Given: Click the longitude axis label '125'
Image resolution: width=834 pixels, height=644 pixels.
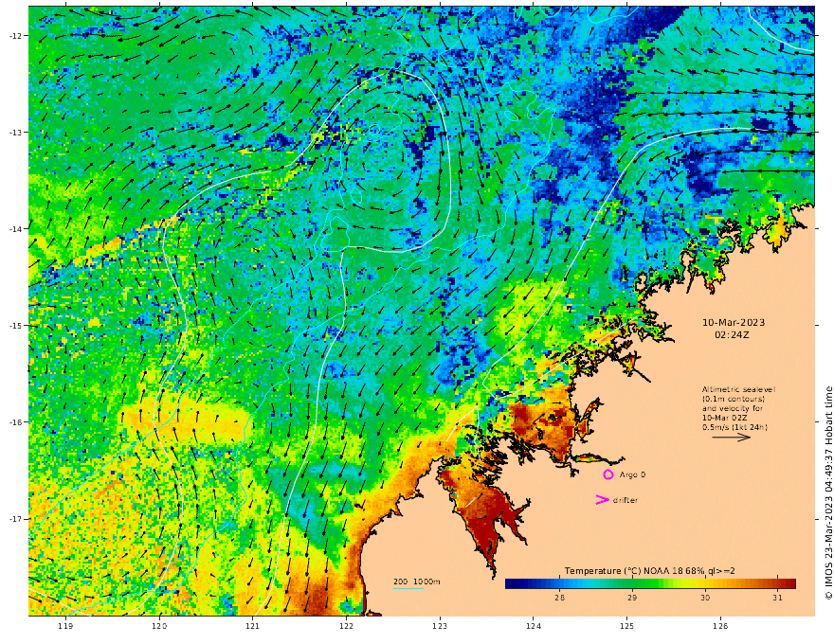Looking at the screenshot, I should (x=627, y=626).
